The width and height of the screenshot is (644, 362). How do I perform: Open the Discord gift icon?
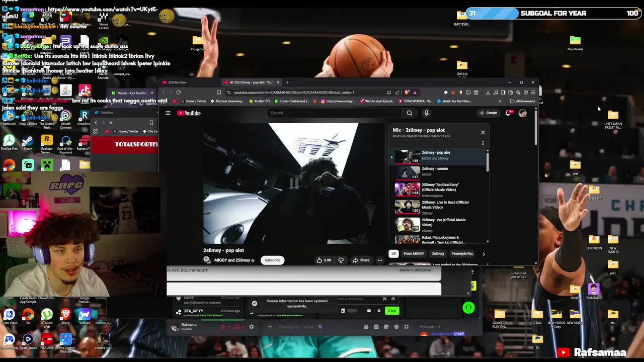click(366, 327)
